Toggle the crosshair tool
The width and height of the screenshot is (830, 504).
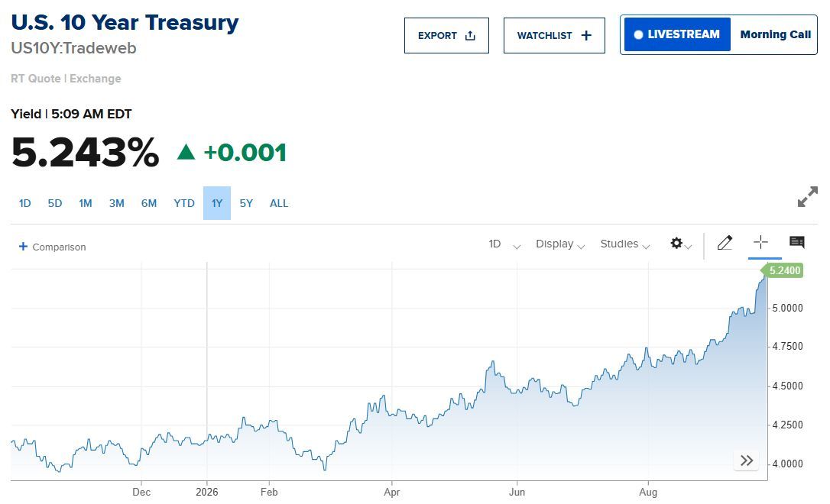point(760,242)
